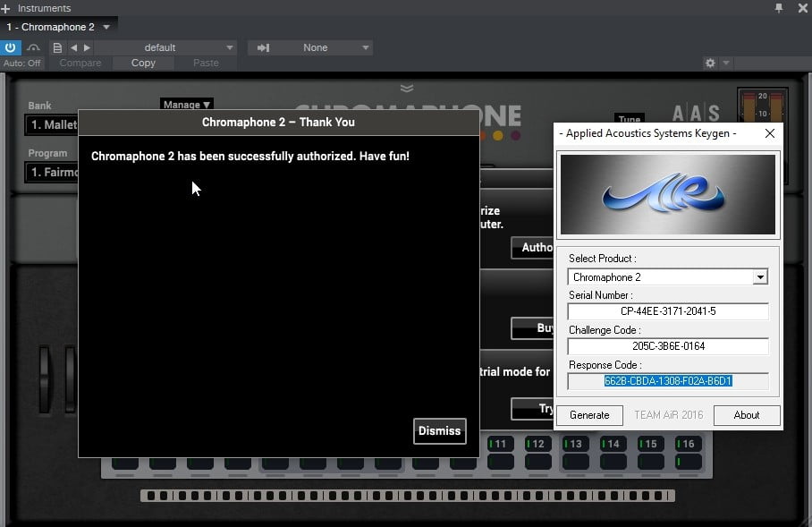Click the keygen logo banner image
Screen dimensions: 812x527
[668, 195]
